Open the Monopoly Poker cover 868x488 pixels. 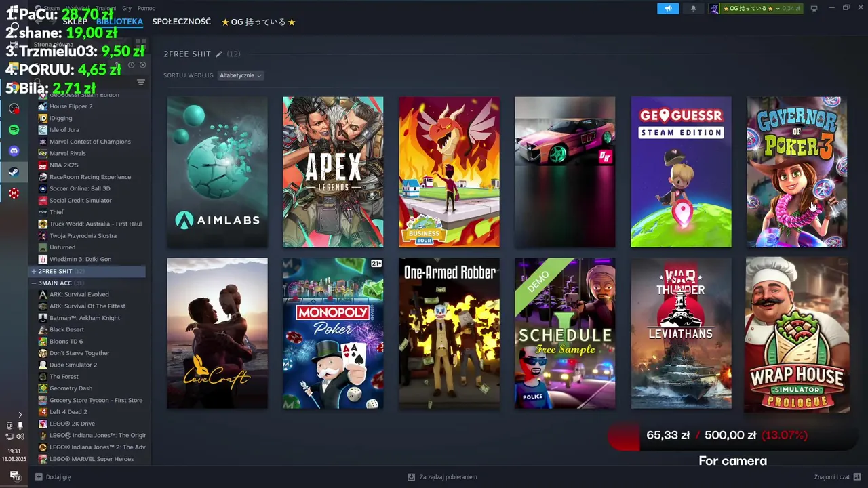coord(333,333)
